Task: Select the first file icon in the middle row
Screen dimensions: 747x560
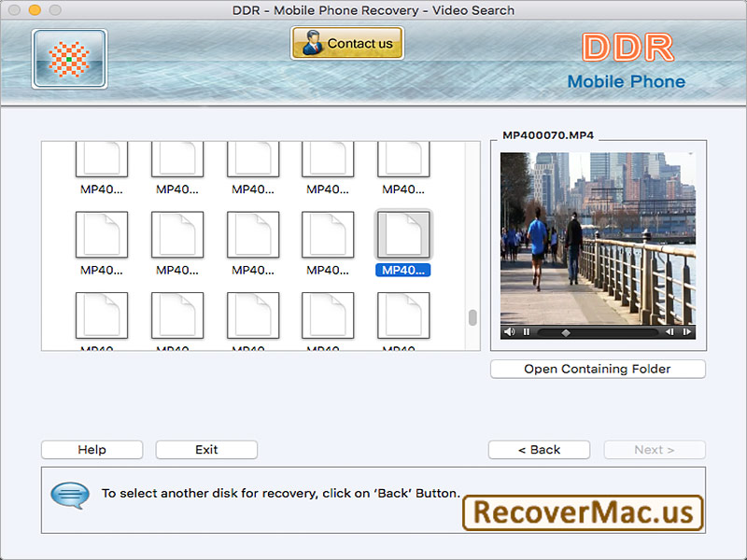Action: [102, 234]
